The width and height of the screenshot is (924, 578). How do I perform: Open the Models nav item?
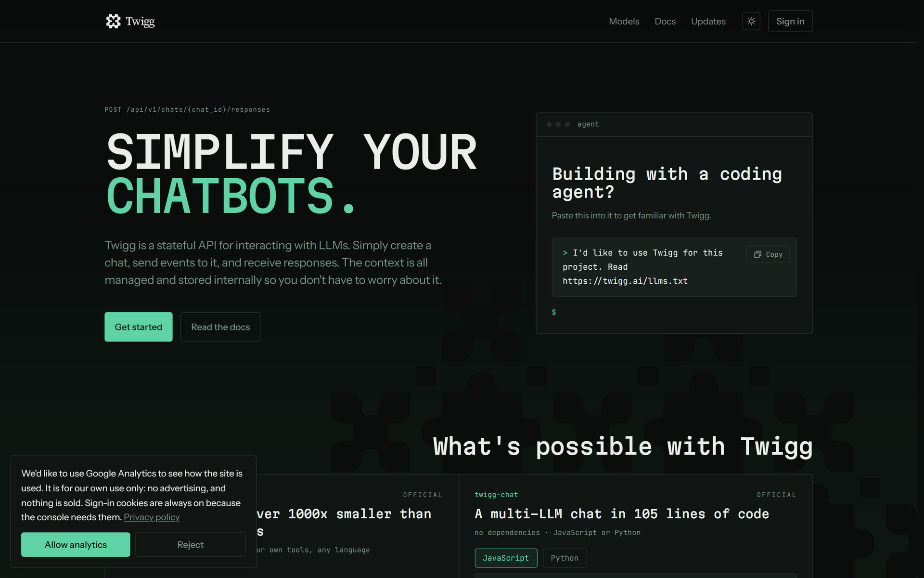pyautogui.click(x=624, y=21)
